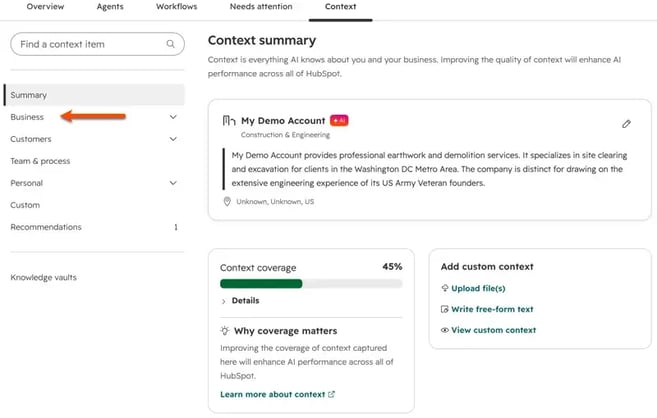Click the Context coverage label
This screenshot has height=418, width=657.
pos(258,268)
